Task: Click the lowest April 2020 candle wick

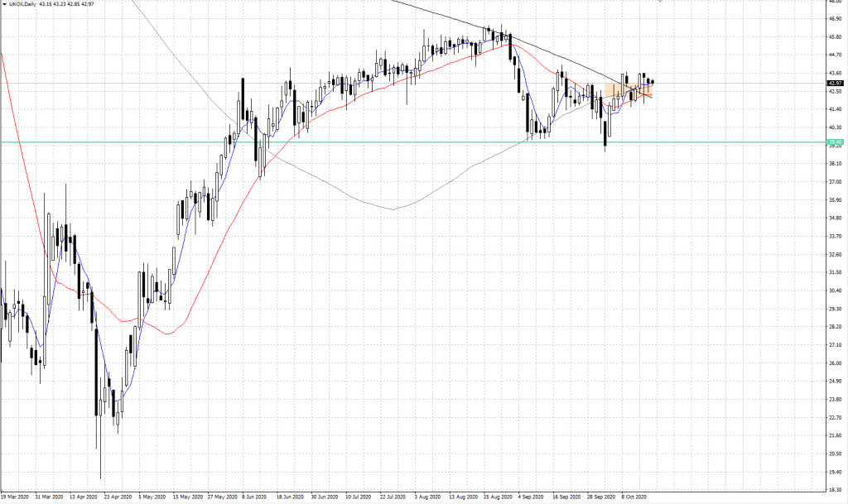Action: pos(100,463)
